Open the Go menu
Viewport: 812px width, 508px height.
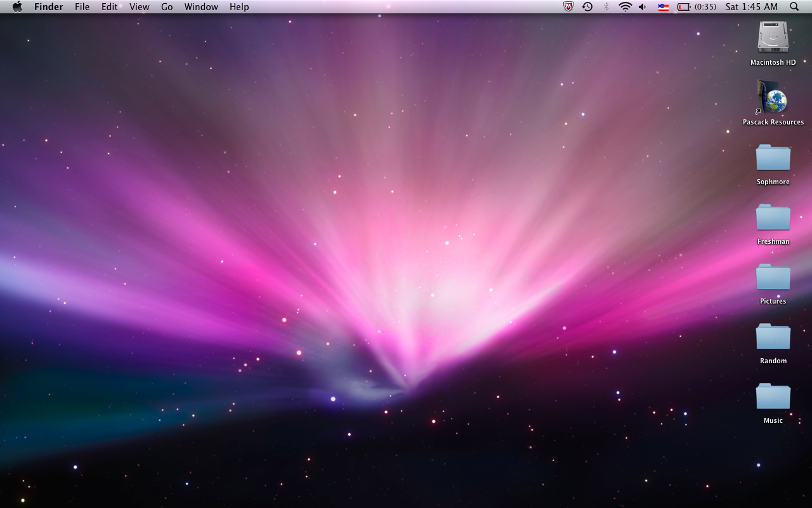tap(167, 7)
